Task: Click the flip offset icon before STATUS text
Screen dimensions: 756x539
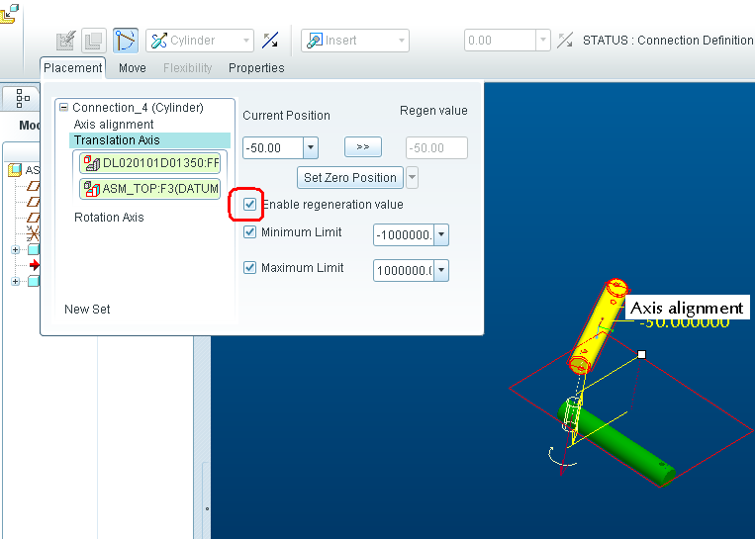Action: [x=565, y=41]
